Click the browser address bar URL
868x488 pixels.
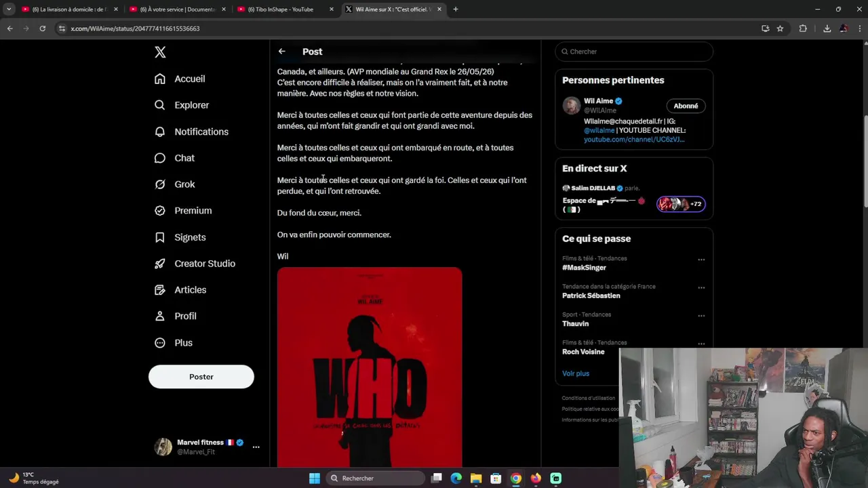[x=135, y=28]
